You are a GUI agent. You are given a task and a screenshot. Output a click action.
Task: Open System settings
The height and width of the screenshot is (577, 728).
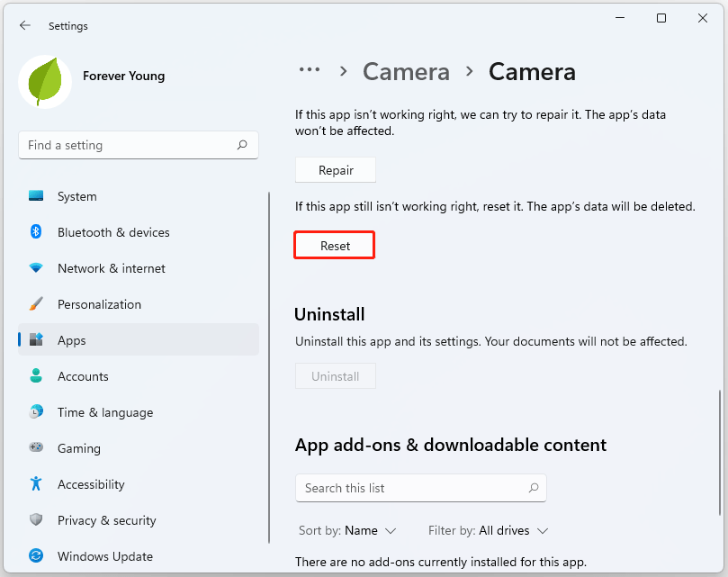pos(76,196)
